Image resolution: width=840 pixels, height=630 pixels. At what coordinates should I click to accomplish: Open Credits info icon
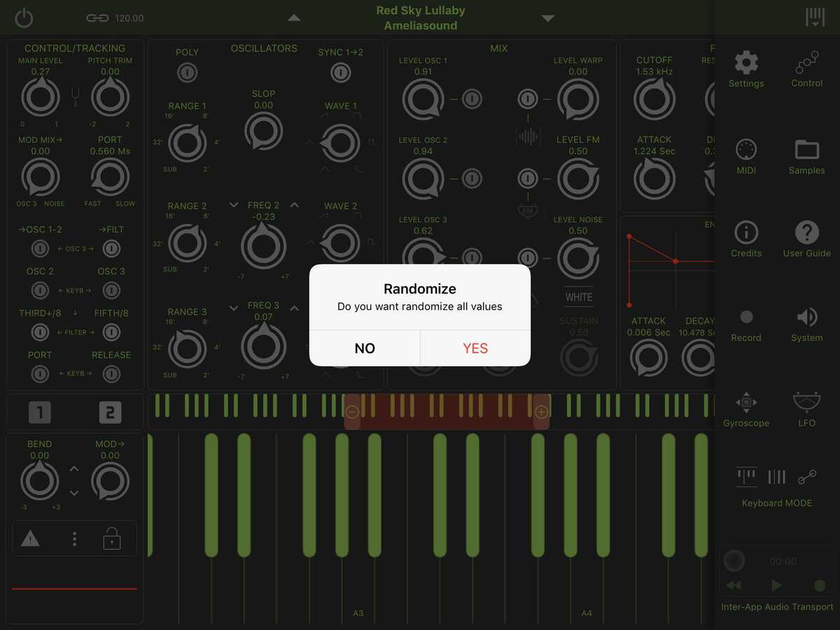(746, 232)
